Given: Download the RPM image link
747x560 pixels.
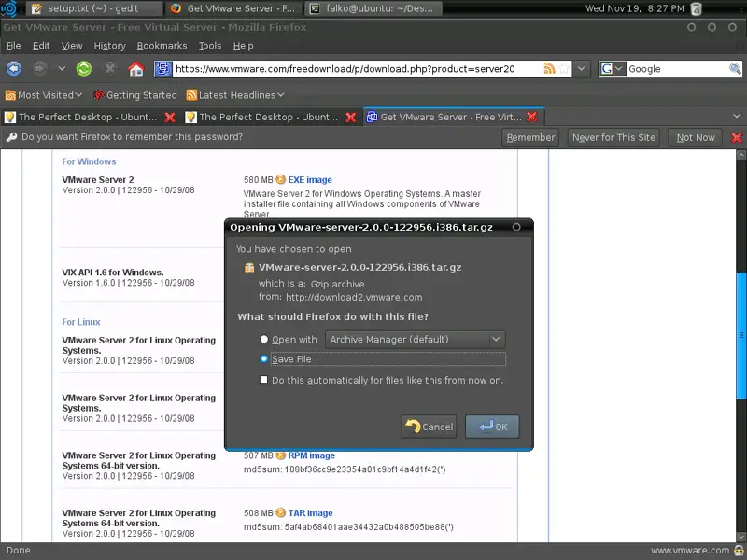Looking at the screenshot, I should [x=311, y=455].
